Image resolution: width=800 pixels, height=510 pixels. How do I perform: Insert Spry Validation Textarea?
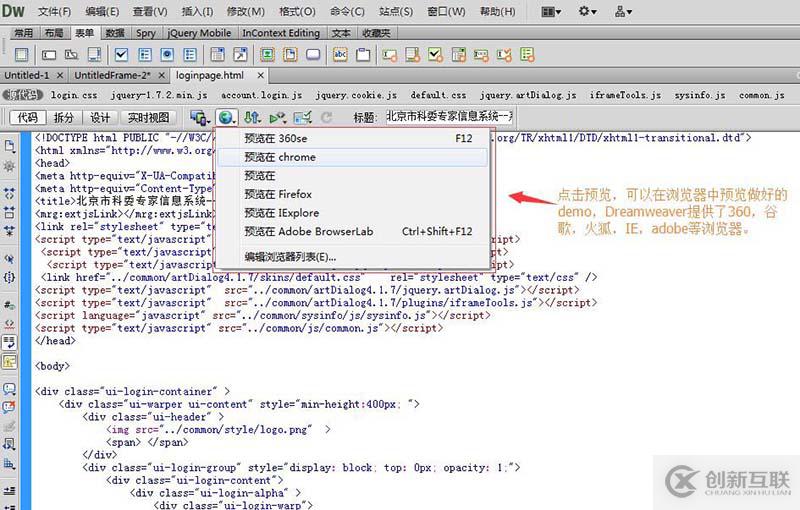click(x=413, y=55)
